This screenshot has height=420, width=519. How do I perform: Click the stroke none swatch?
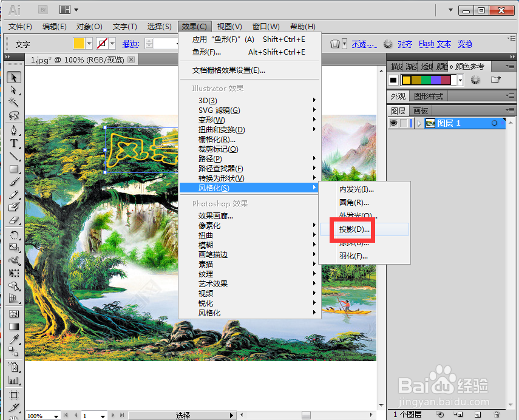pos(102,43)
